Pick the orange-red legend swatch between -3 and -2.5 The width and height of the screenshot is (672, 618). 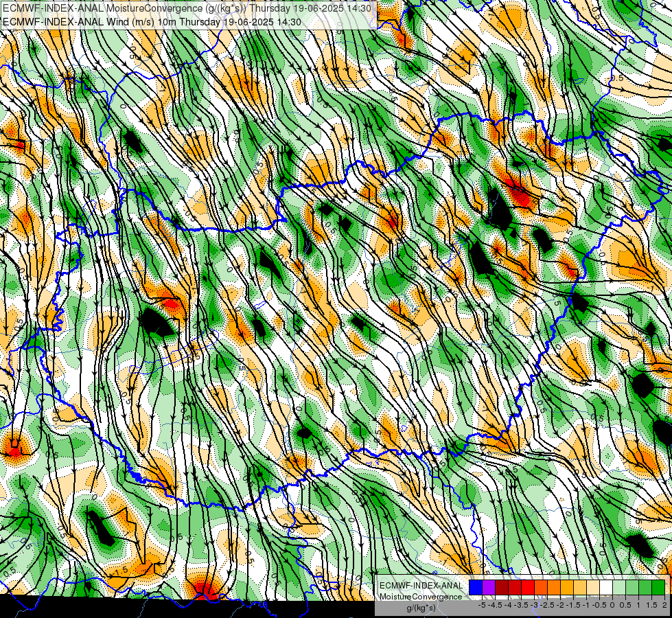click(x=541, y=588)
